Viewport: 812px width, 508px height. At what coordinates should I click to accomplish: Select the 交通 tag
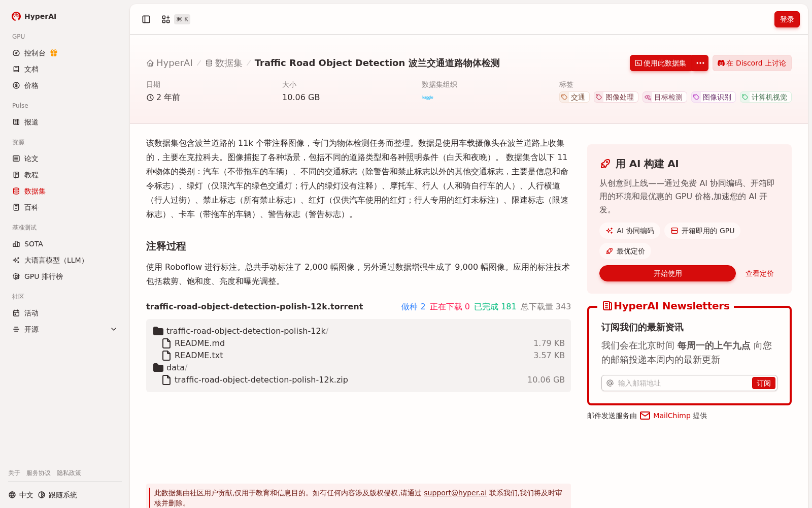574,97
